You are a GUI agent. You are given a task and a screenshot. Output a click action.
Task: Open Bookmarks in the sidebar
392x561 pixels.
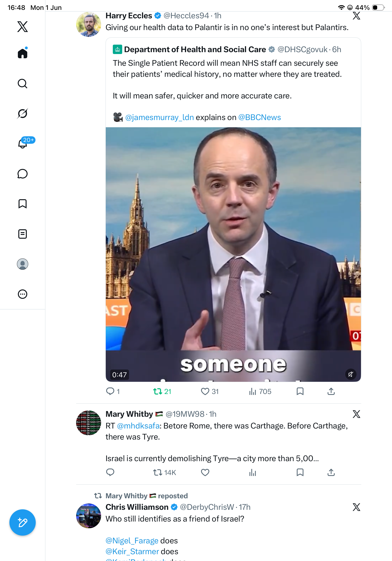pos(23,204)
